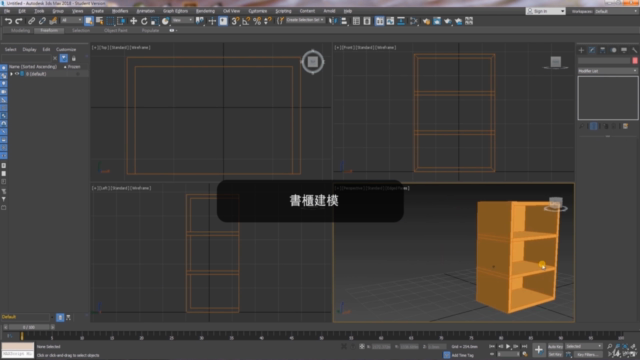Image resolution: width=640 pixels, height=360 pixels.
Task: Click Edit Named Selection Sets icon
Action: (280, 21)
